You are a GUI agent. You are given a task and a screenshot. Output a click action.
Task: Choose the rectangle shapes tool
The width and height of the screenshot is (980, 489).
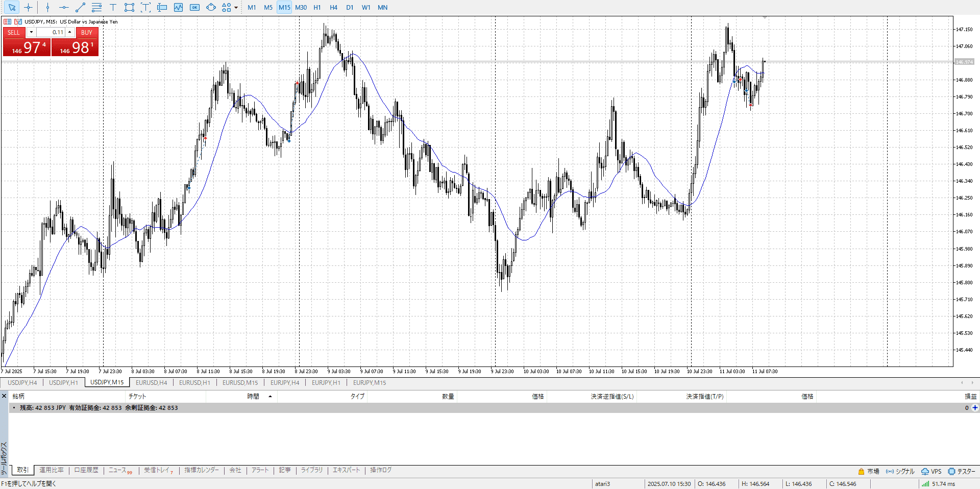129,7
